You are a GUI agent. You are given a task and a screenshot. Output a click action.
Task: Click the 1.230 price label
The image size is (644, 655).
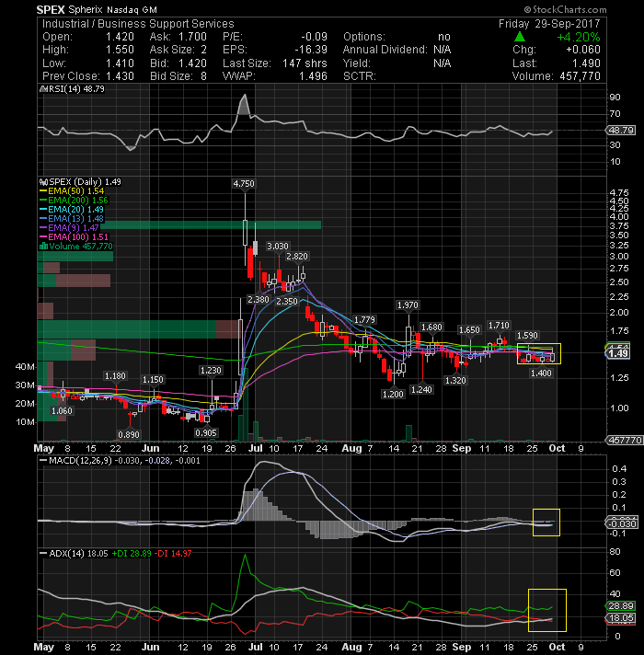[x=211, y=371]
